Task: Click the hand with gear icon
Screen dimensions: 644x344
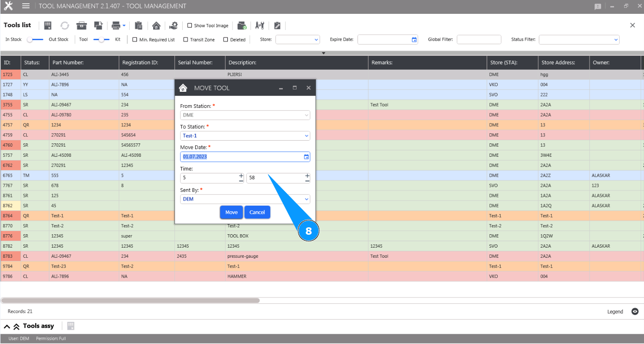Action: tap(173, 25)
